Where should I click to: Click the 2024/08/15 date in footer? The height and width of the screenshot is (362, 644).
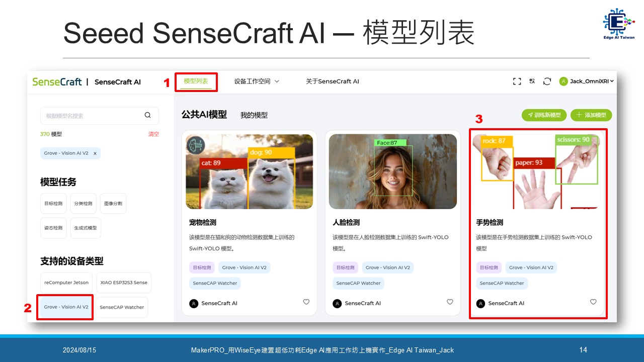pos(79,350)
